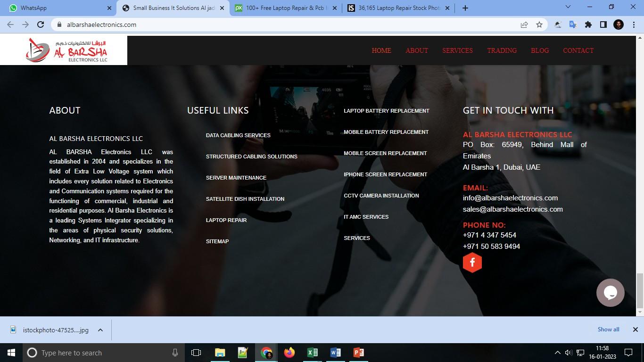
Task: Open downloaded istockphoto jpg file
Action: click(x=50, y=330)
